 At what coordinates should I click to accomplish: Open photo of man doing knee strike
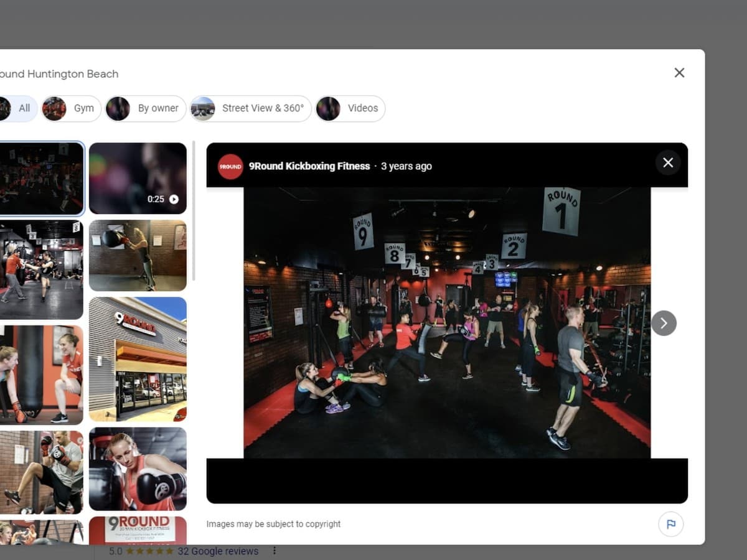(x=42, y=472)
